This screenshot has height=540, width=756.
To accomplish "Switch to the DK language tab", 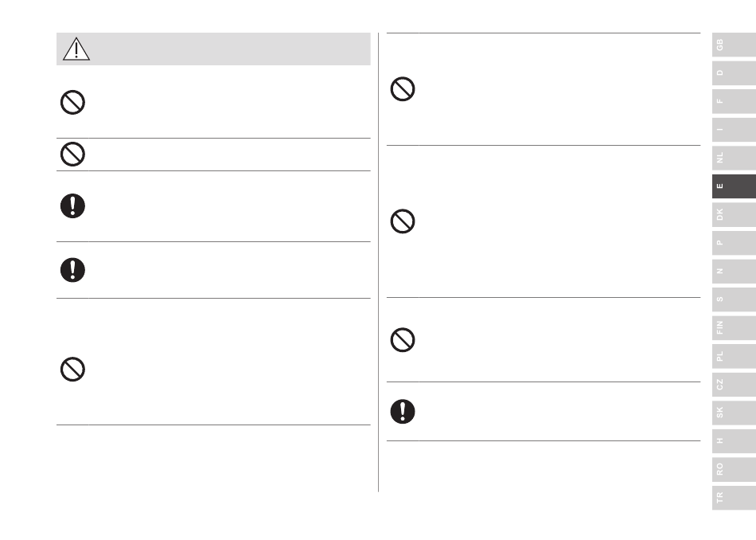I will pos(734,215).
